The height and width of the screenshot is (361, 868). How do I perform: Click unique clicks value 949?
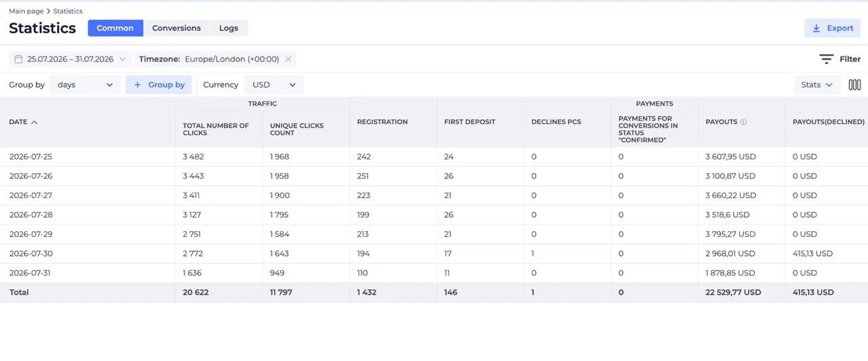click(277, 273)
